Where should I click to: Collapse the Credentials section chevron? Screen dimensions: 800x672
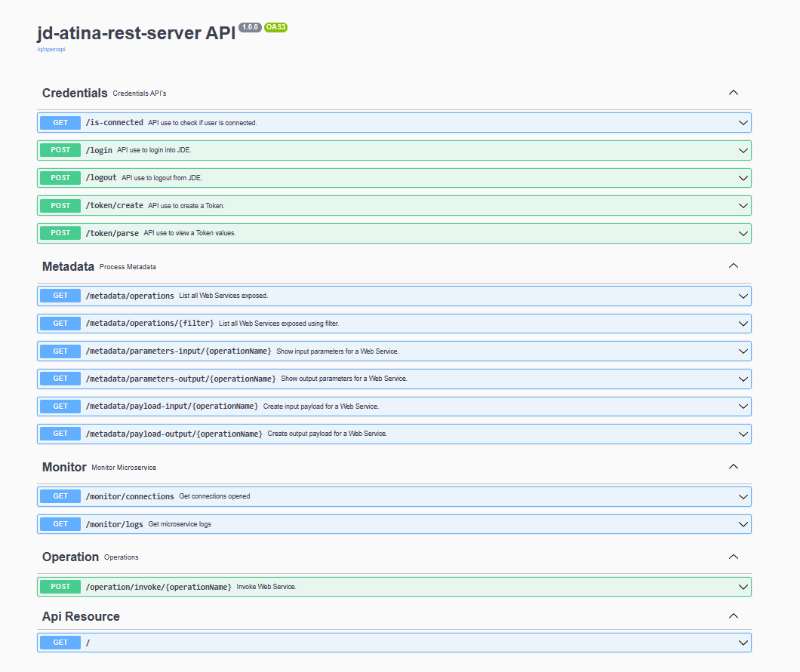(733, 93)
